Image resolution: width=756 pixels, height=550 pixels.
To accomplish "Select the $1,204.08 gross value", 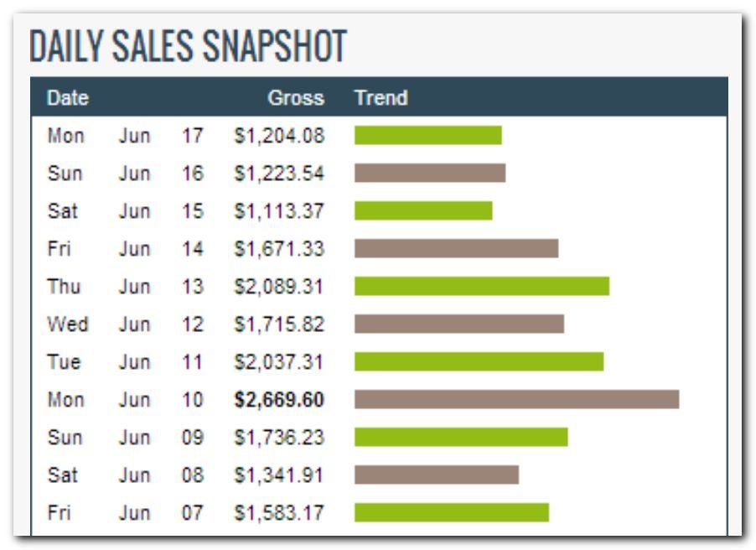I will click(279, 136).
